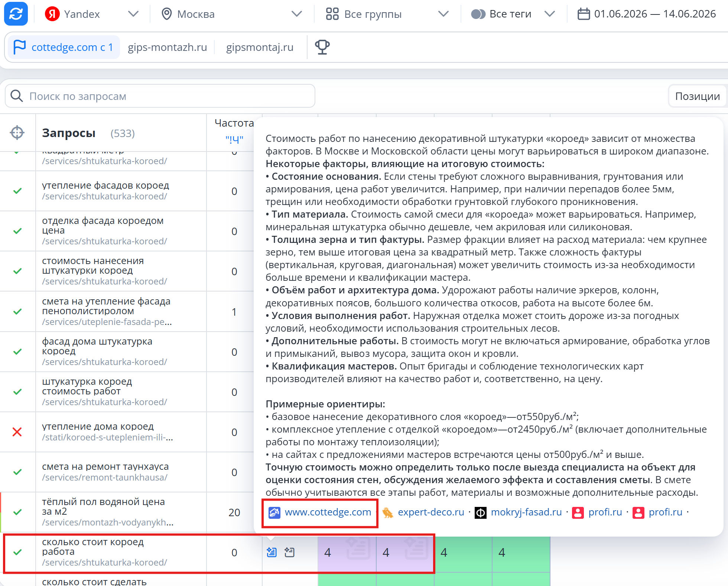The width and height of the screenshot is (728, 586).
Task: Click the first profi.ru favicon icon
Action: click(x=578, y=513)
